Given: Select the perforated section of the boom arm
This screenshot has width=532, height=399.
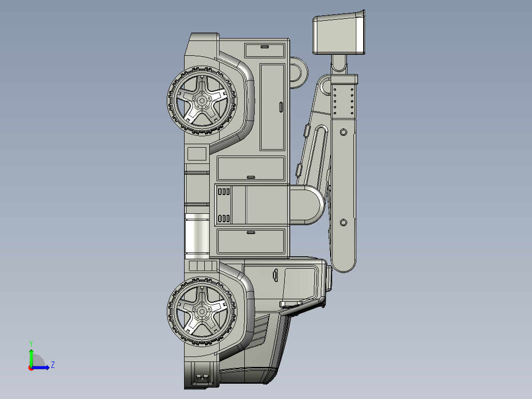Looking at the screenshot, I should pyautogui.click(x=343, y=101).
